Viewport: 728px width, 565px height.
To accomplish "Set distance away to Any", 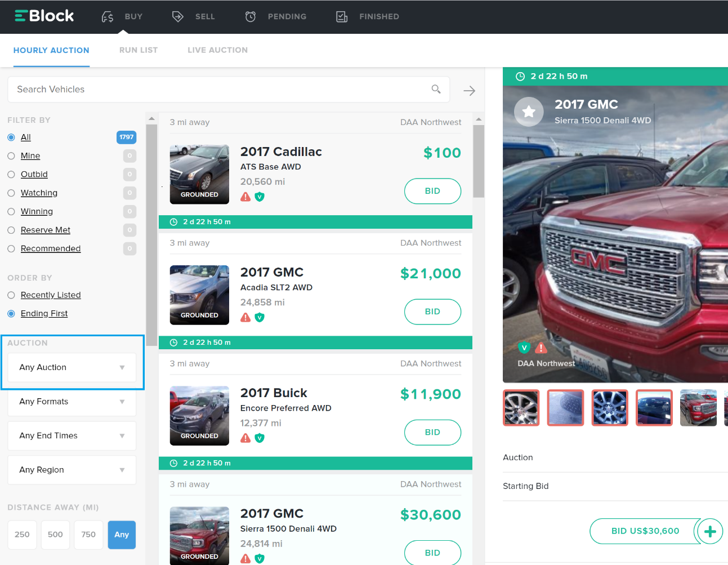I will click(122, 535).
